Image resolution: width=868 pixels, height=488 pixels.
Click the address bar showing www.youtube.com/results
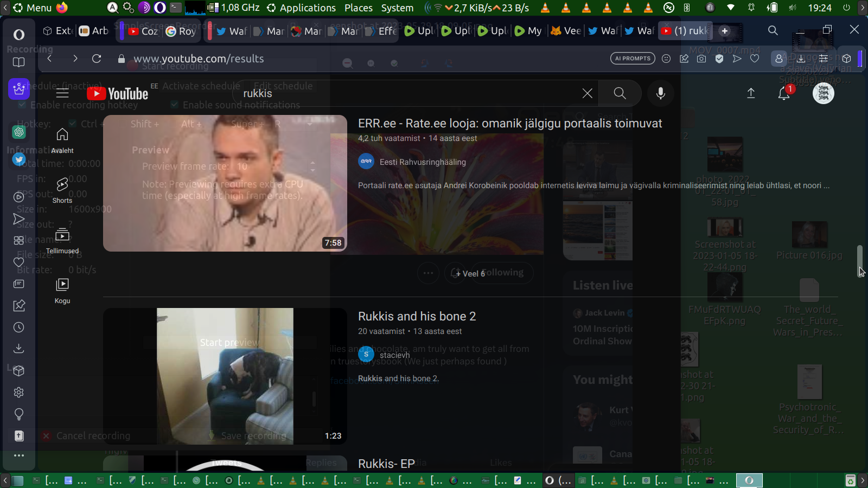[x=199, y=59]
